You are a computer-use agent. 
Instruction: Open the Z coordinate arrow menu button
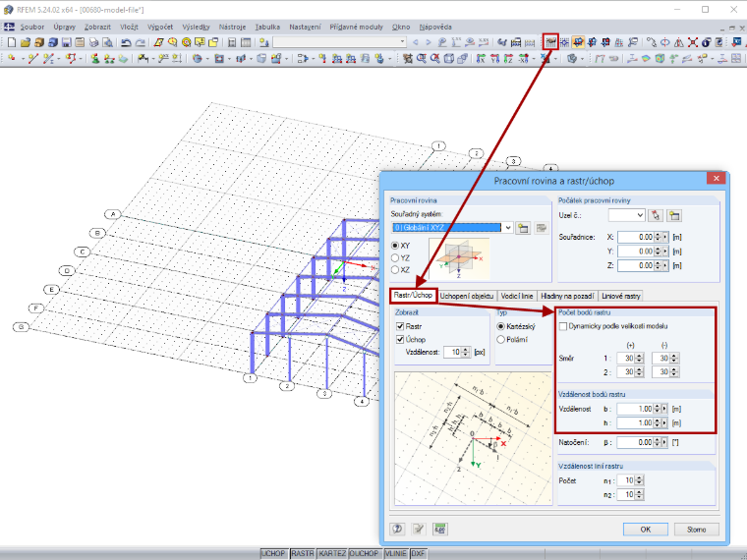tap(665, 265)
